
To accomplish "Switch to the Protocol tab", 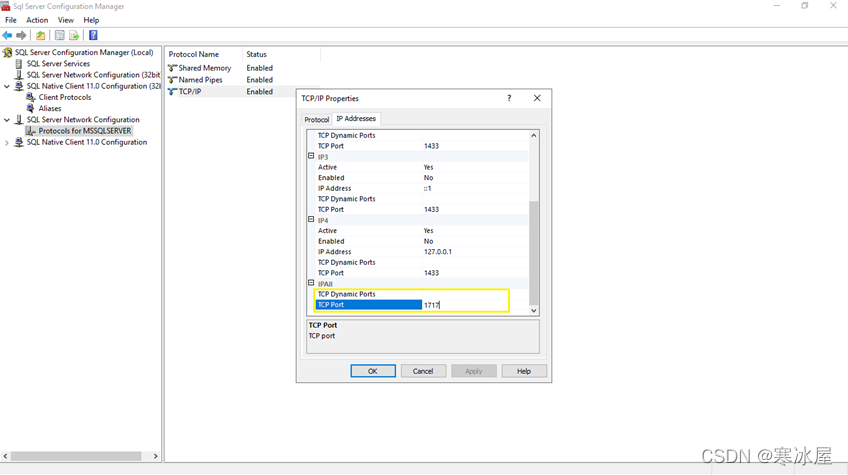I will click(x=316, y=119).
